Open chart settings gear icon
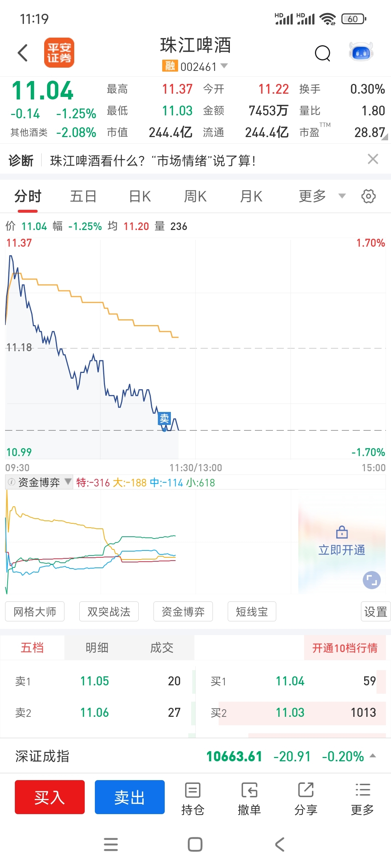This screenshot has width=391, height=868. (368, 196)
